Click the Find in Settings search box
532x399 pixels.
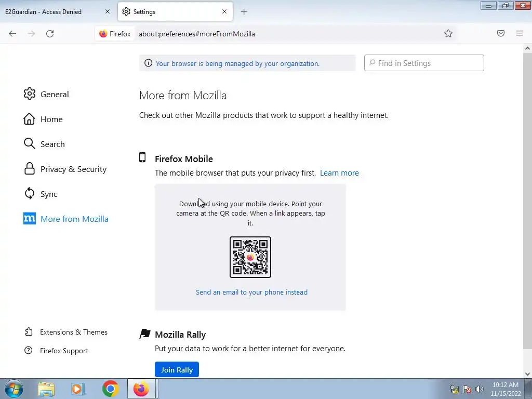(x=424, y=63)
